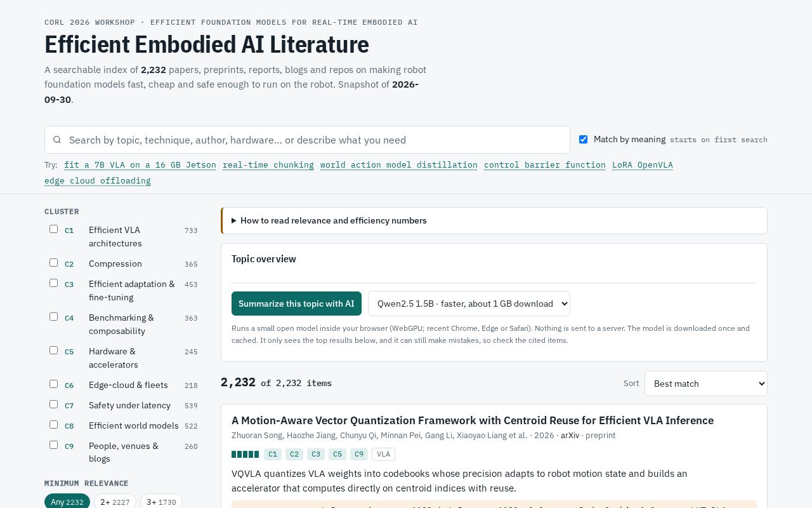This screenshot has width=812, height=508.
Task: Click the '2,232 of 2,232 items' result count
Action: coord(276,383)
